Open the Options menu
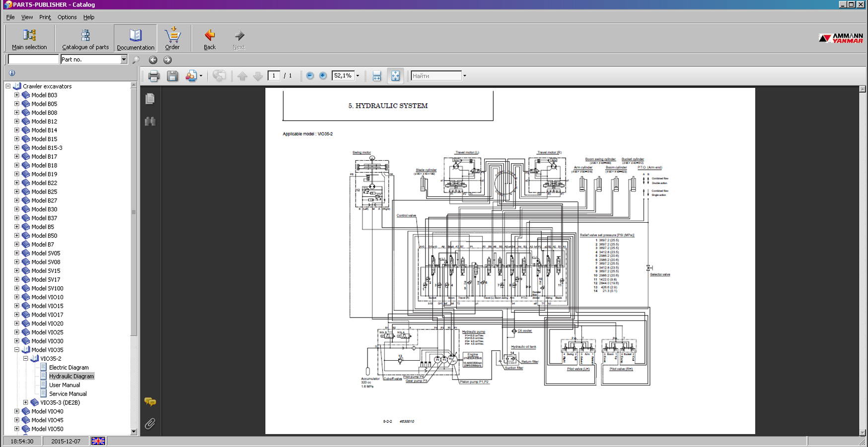 point(67,17)
